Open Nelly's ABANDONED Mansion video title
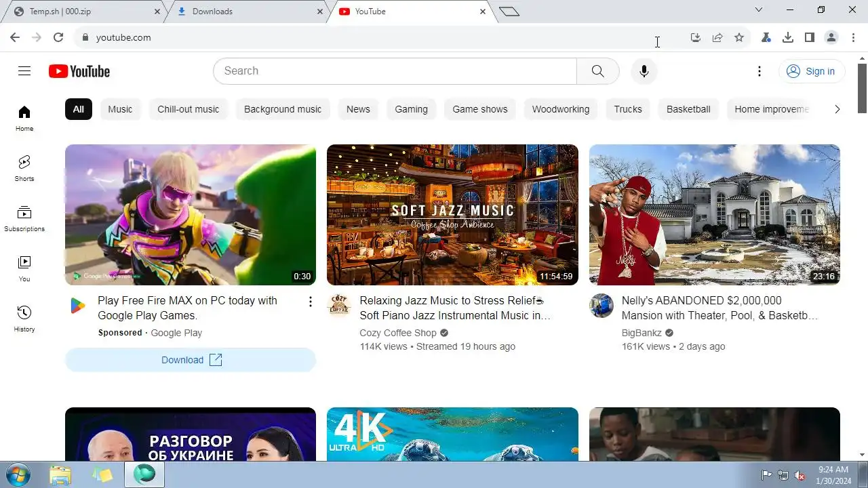 [719, 308]
